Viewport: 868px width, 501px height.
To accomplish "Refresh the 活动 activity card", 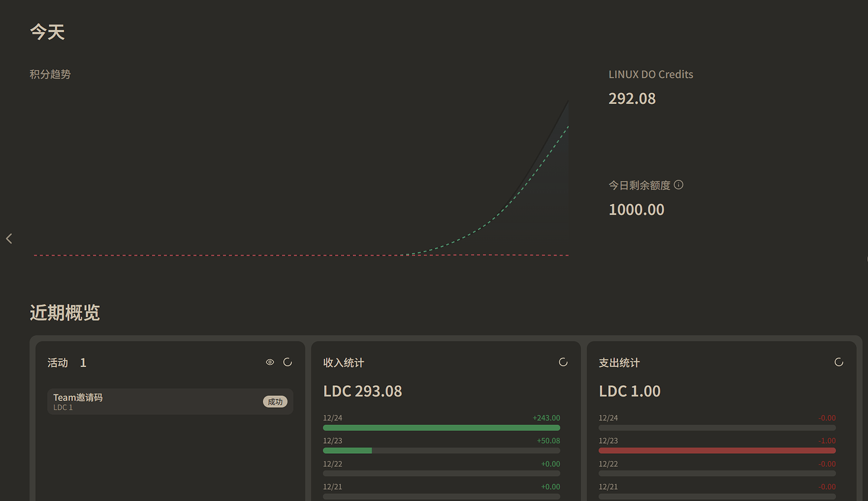I will [x=287, y=362].
